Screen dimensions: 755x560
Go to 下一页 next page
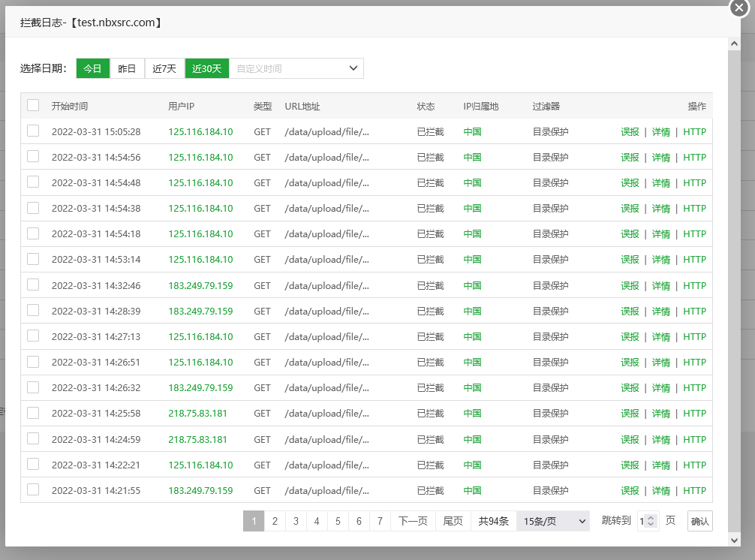(x=413, y=521)
